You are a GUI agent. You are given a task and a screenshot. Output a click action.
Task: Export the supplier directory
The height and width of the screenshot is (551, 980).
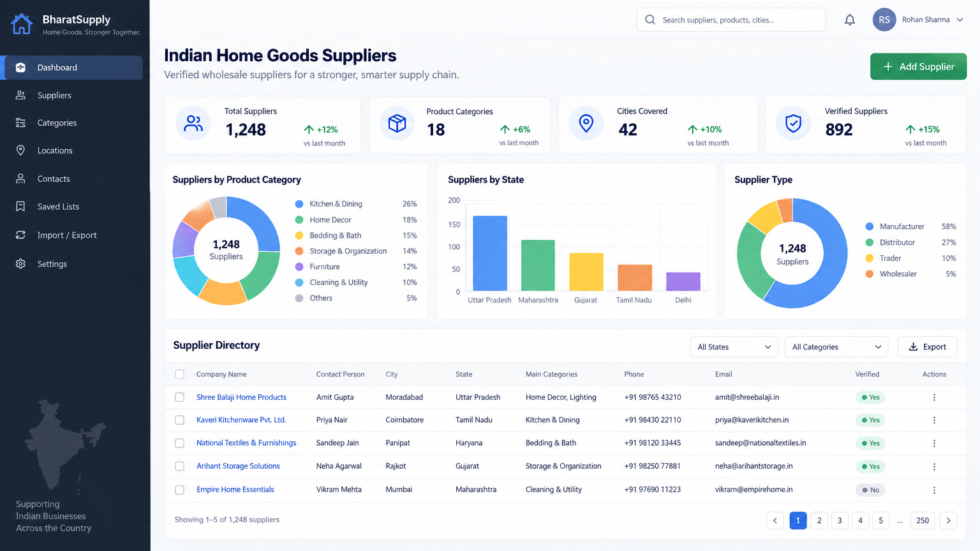pyautogui.click(x=927, y=347)
